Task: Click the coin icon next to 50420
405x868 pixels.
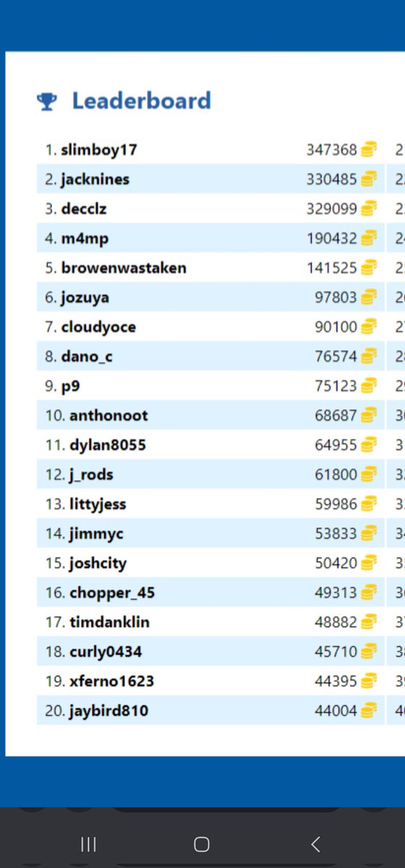Action: coord(369,563)
